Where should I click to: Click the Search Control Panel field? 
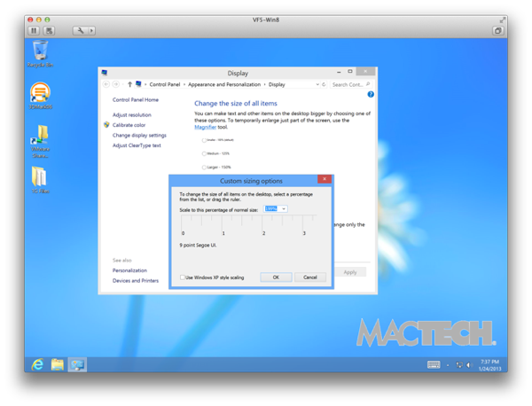point(348,84)
